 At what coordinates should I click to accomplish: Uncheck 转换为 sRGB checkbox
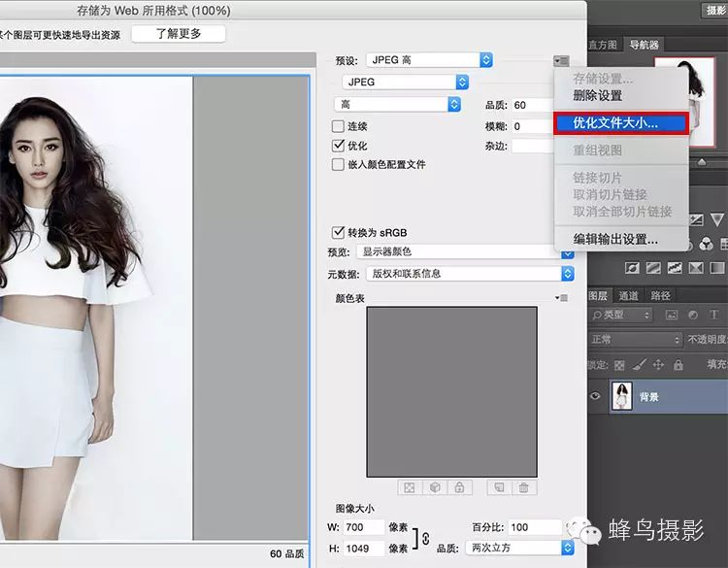tap(338, 232)
